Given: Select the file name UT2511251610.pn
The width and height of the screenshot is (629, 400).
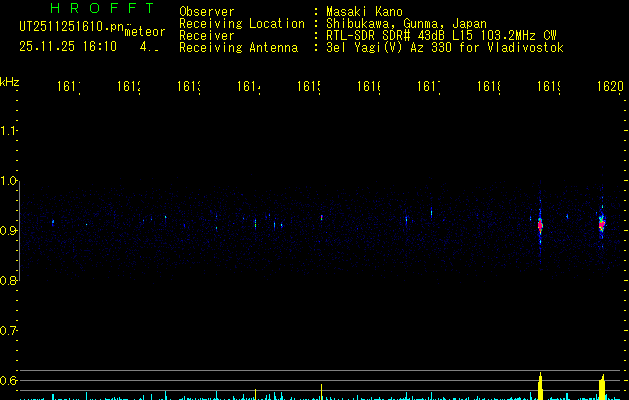Looking at the screenshot, I should [x=71, y=27].
